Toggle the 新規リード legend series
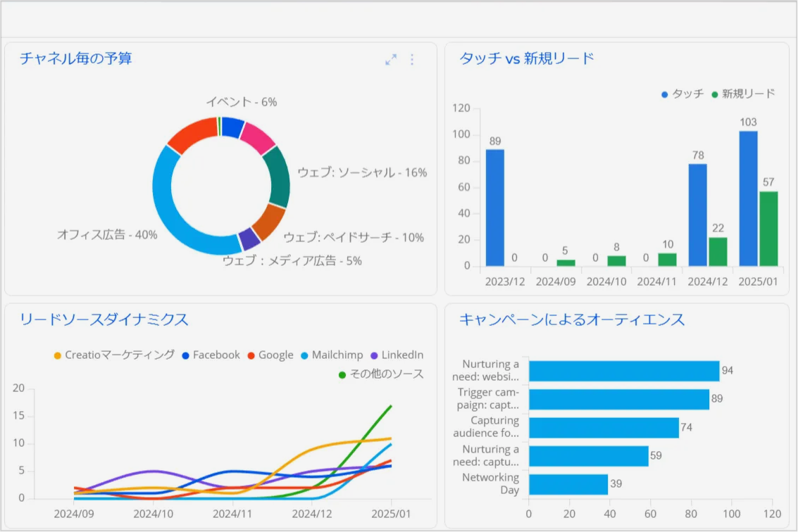The height and width of the screenshot is (532, 798). click(x=743, y=94)
